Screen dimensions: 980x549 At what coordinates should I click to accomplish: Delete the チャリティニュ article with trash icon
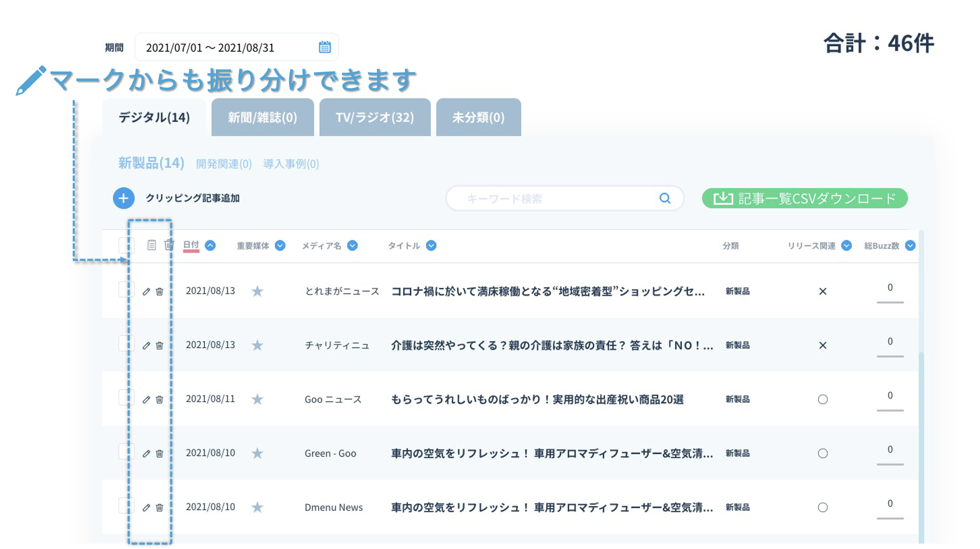[x=159, y=346]
